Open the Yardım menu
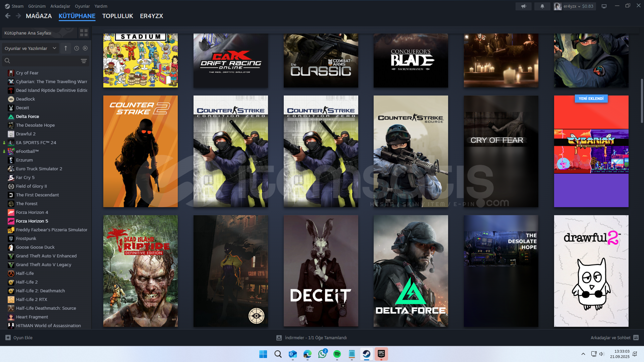The width and height of the screenshot is (644, 362). tap(101, 6)
